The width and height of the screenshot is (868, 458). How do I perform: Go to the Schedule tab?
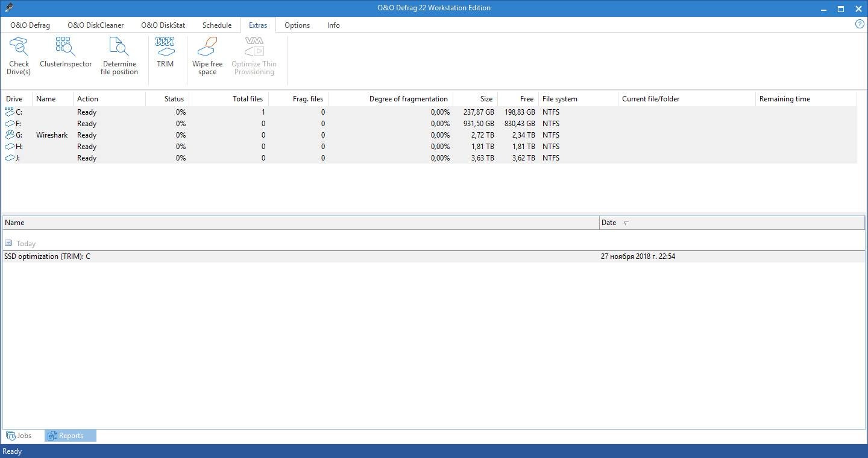[x=217, y=25]
